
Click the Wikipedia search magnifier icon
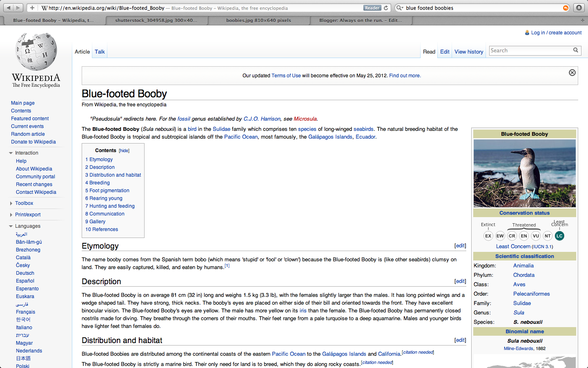pyautogui.click(x=576, y=50)
